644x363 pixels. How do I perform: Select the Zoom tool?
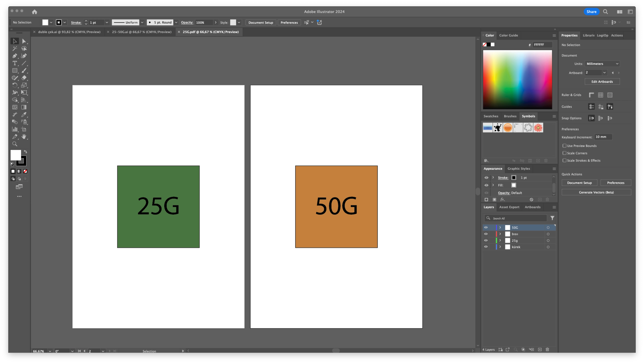pyautogui.click(x=15, y=144)
